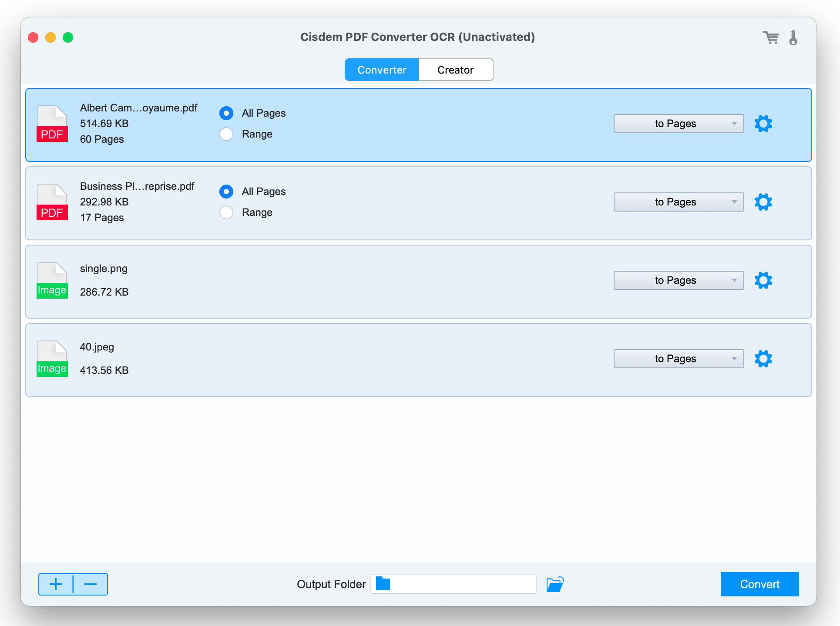Image resolution: width=840 pixels, height=626 pixels.
Task: Open settings gear for 40.jpeg
Action: point(763,359)
